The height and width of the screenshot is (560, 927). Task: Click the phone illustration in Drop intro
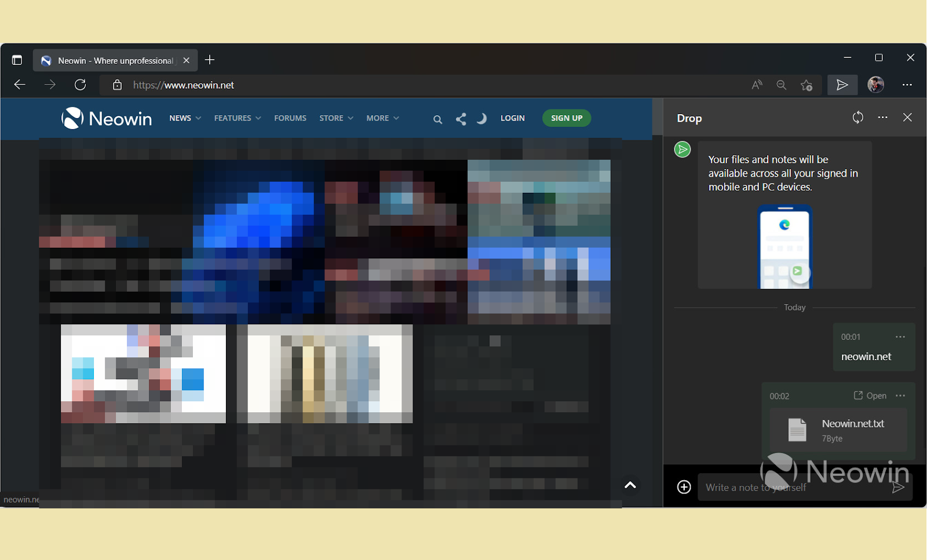(785, 247)
